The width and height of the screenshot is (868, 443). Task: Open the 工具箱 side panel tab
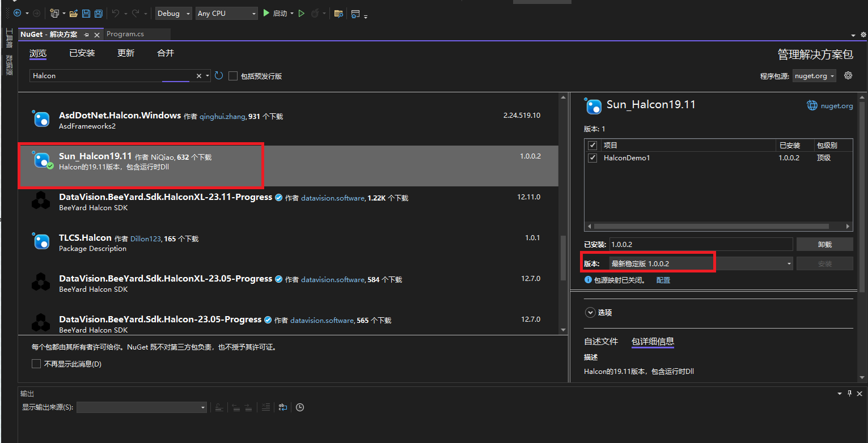click(9, 39)
